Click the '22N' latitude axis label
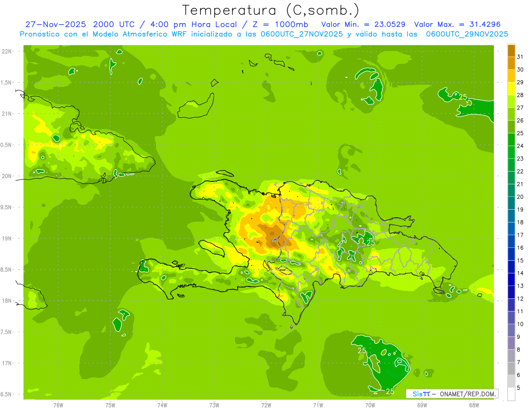The image size is (532, 411). tap(7, 51)
